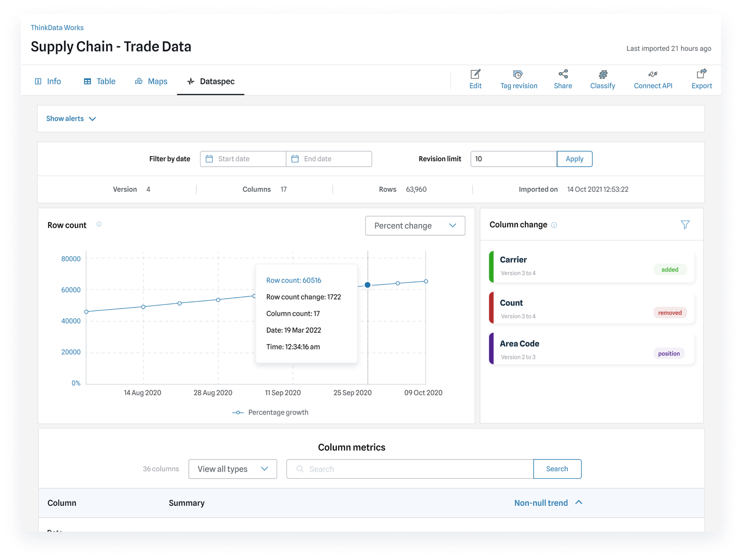Screen dimensions: 742x560
Task: Click the imported date '14 Oct 2021 12:53:22'
Action: click(598, 189)
